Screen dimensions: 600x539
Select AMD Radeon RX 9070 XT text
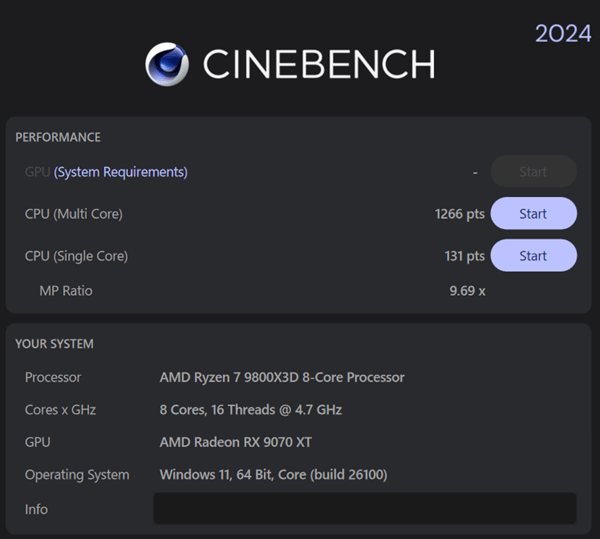pos(236,442)
